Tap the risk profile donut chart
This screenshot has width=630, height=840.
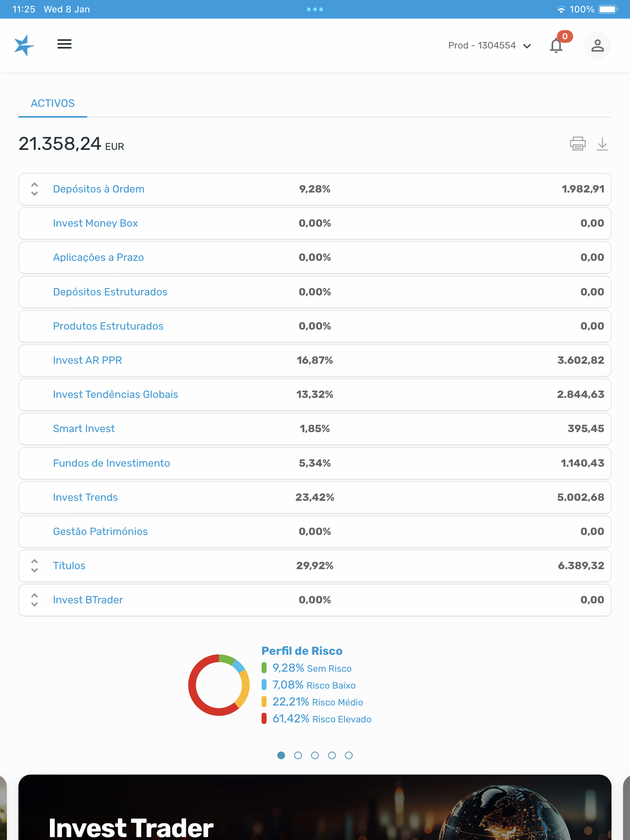[219, 685]
